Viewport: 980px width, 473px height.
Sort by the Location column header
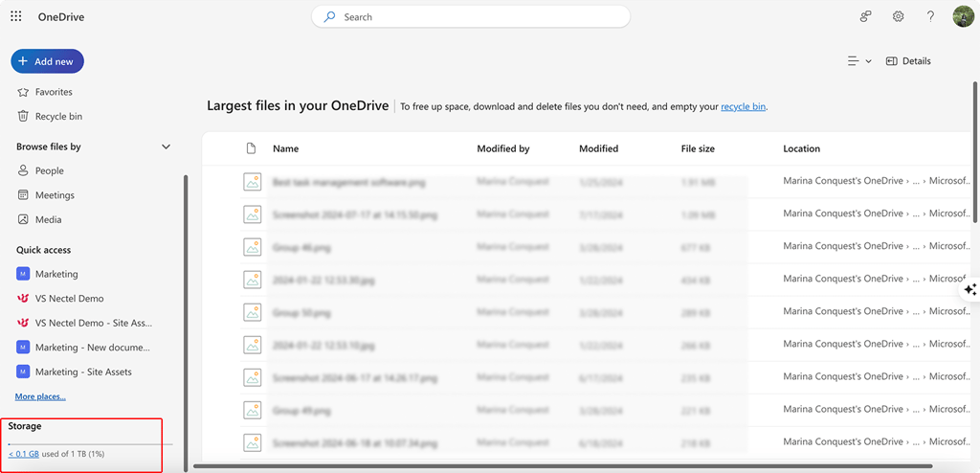(801, 149)
